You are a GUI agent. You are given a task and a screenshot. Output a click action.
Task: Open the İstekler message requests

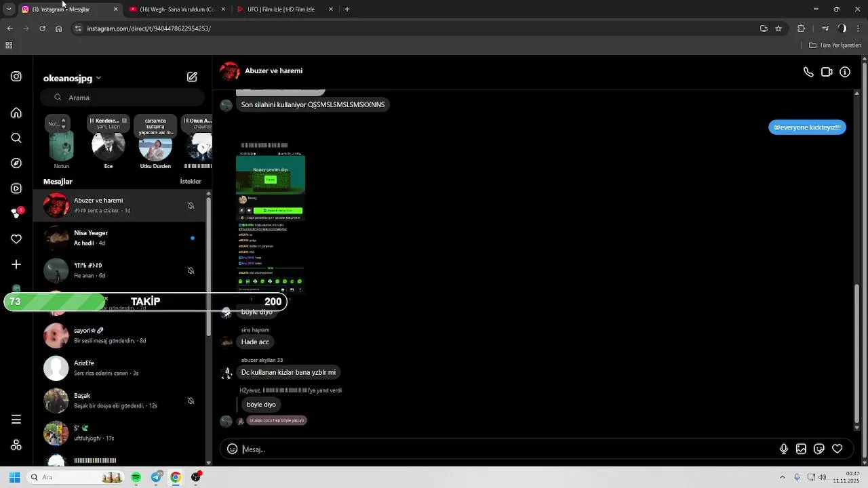191,182
